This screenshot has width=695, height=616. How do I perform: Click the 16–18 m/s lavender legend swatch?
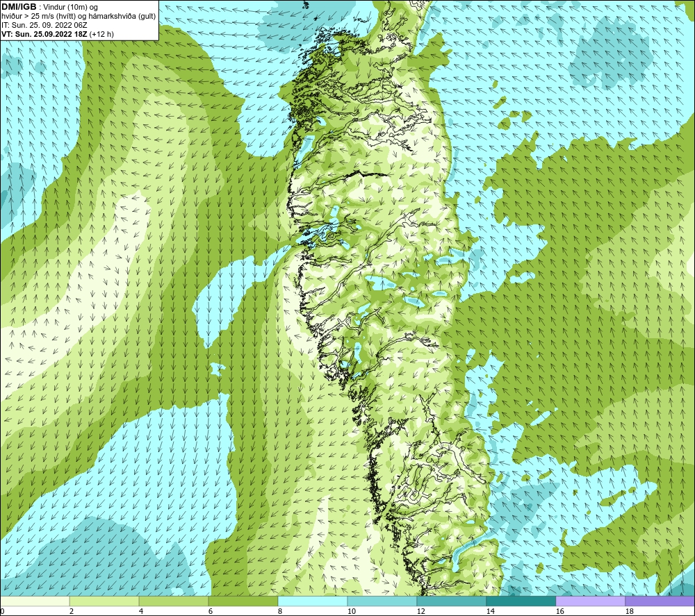590,601
